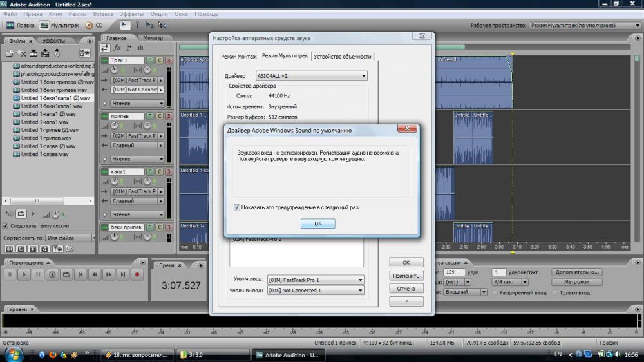Show the fx Effects view in Main panel
The width and height of the screenshot is (644, 362).
(x=117, y=48)
